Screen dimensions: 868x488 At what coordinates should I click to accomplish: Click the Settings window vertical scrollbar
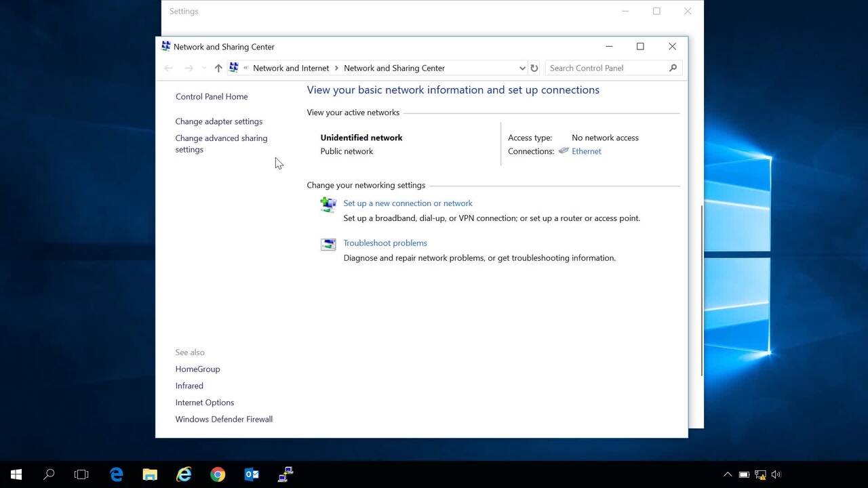point(701,290)
